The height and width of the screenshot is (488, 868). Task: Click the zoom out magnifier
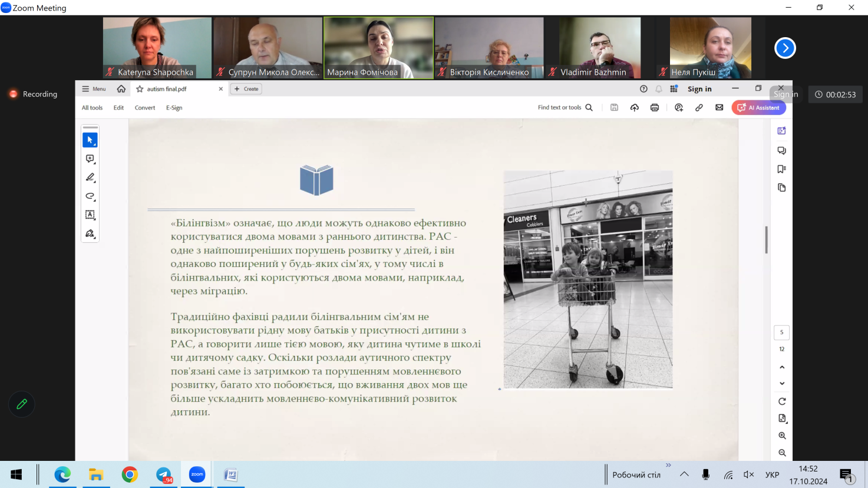782,453
